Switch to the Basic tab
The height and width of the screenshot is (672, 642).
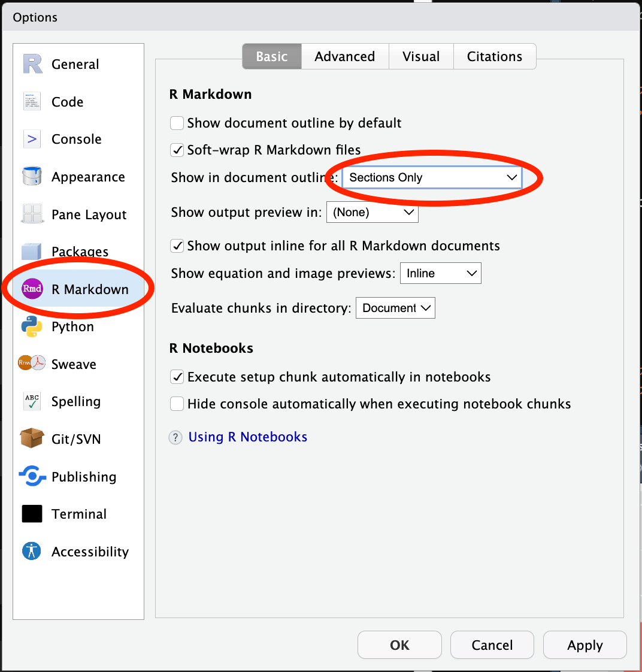[272, 56]
